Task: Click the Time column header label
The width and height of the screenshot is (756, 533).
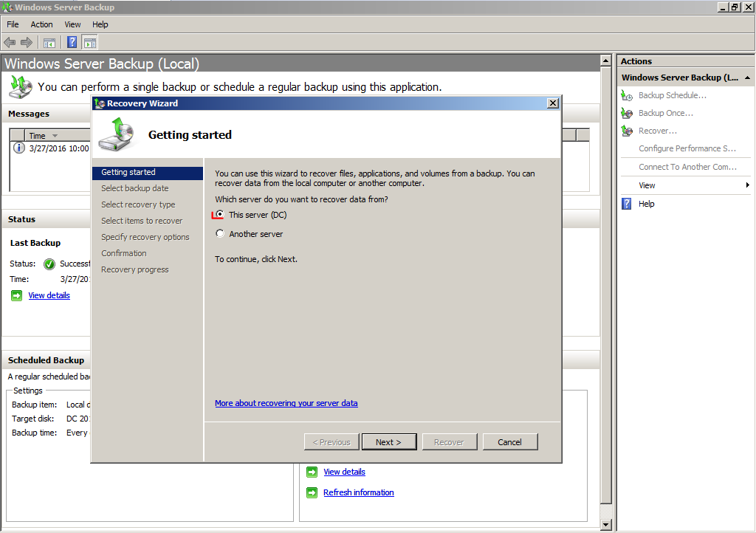Action: (x=37, y=136)
